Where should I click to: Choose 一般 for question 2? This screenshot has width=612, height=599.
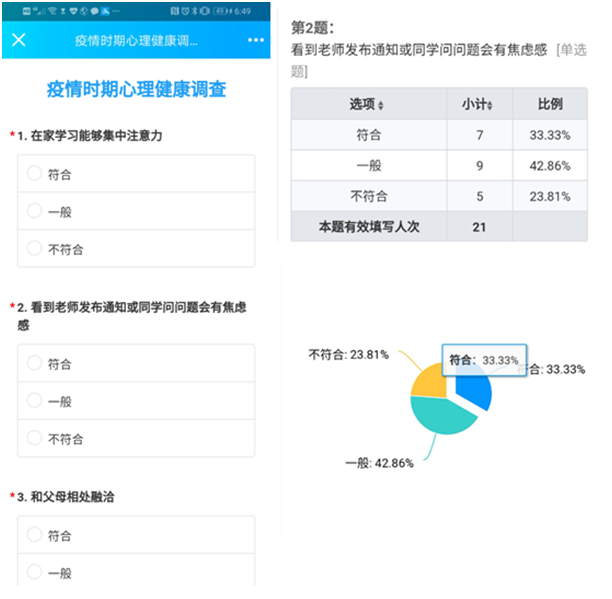tap(35, 401)
